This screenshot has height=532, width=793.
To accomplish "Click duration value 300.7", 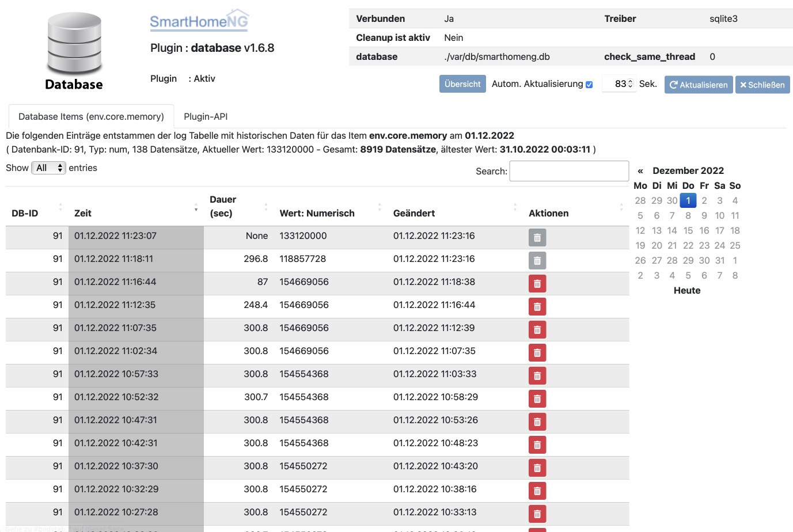I will pos(256,397).
